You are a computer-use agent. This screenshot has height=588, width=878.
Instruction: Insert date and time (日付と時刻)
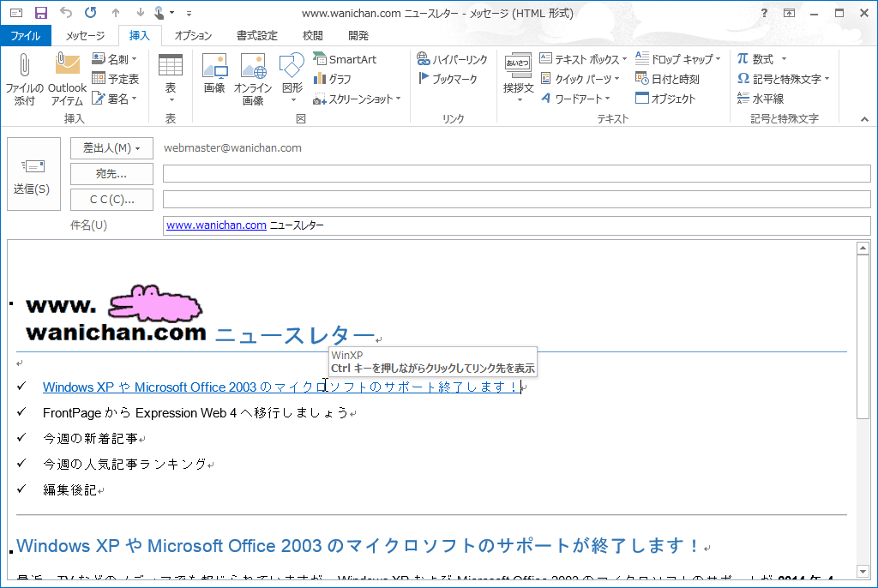pos(667,79)
